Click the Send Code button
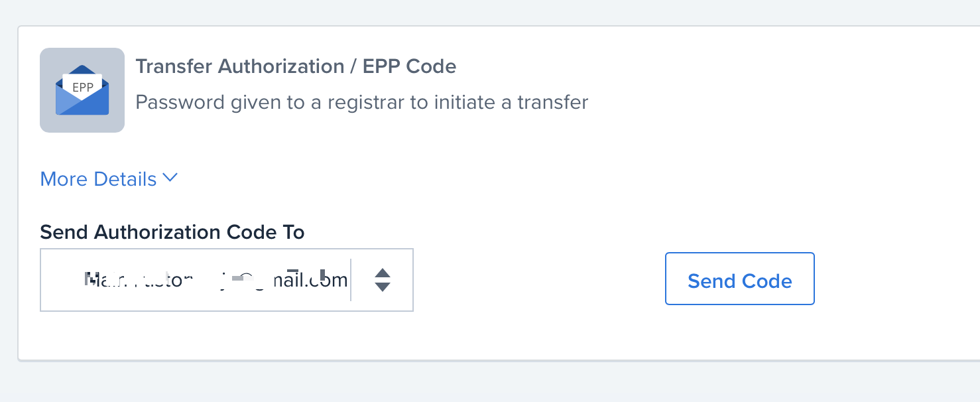Screen dimensions: 980x402 [739, 279]
